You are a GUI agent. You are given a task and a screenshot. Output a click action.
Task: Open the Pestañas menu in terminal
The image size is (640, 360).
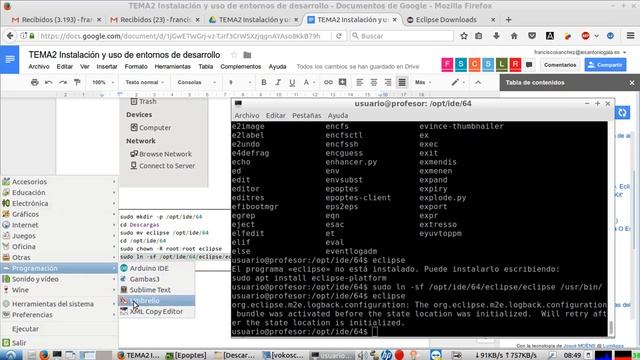coord(307,116)
